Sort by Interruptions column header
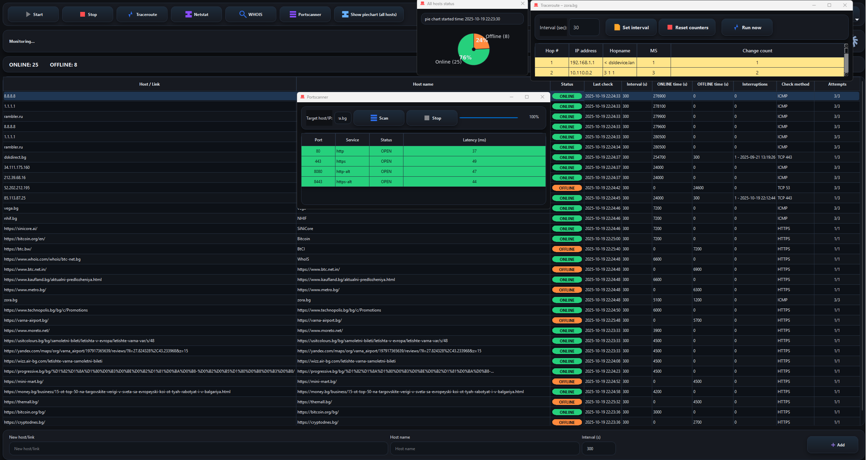The height and width of the screenshot is (460, 868). pos(754,84)
